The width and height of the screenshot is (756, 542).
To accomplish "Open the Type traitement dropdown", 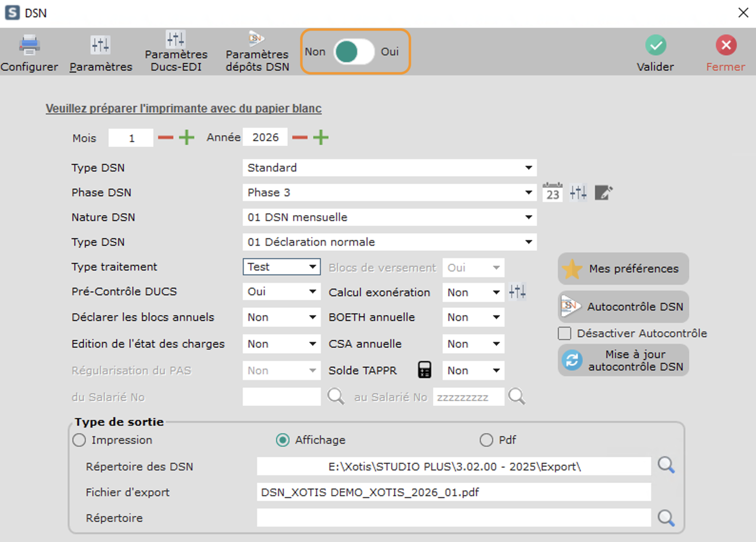I will [x=312, y=267].
